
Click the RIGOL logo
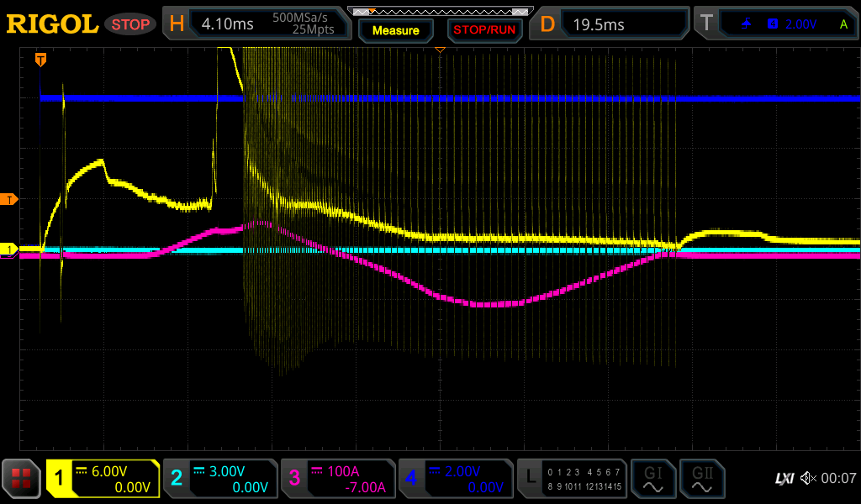click(52, 24)
